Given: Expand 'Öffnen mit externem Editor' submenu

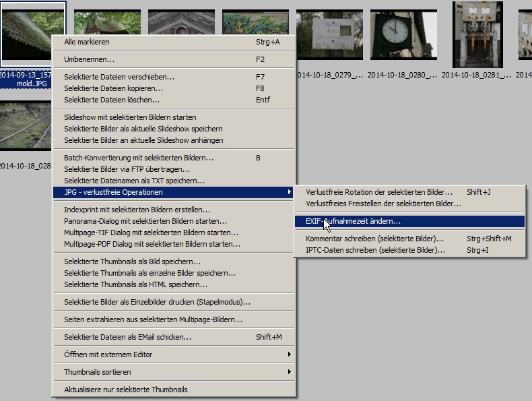Looking at the screenshot, I should [x=108, y=354].
